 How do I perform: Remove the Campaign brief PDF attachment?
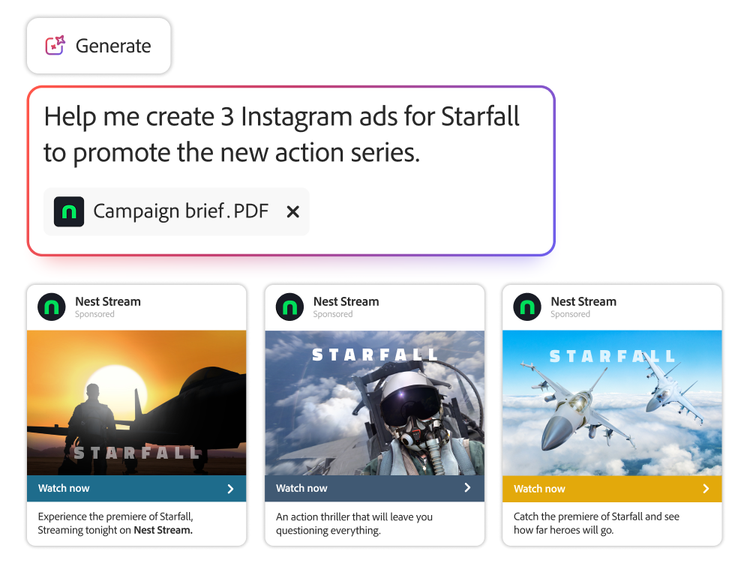click(x=293, y=212)
